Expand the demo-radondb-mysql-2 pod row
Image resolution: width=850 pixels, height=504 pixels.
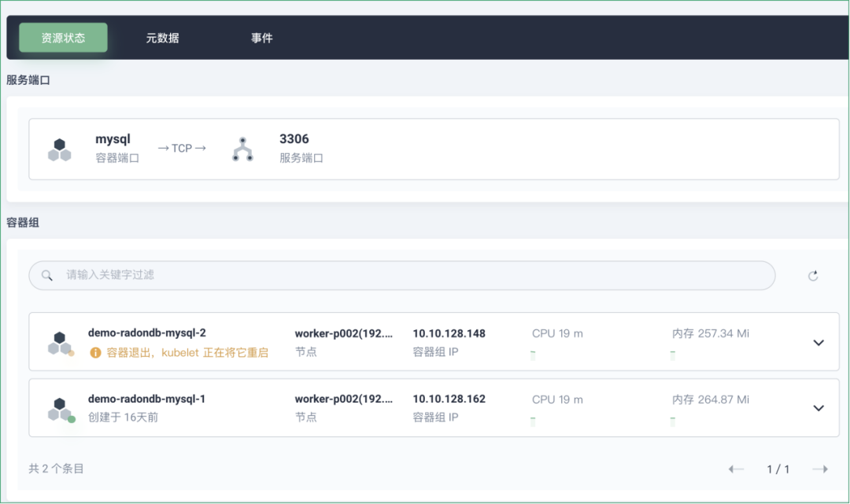click(x=819, y=343)
